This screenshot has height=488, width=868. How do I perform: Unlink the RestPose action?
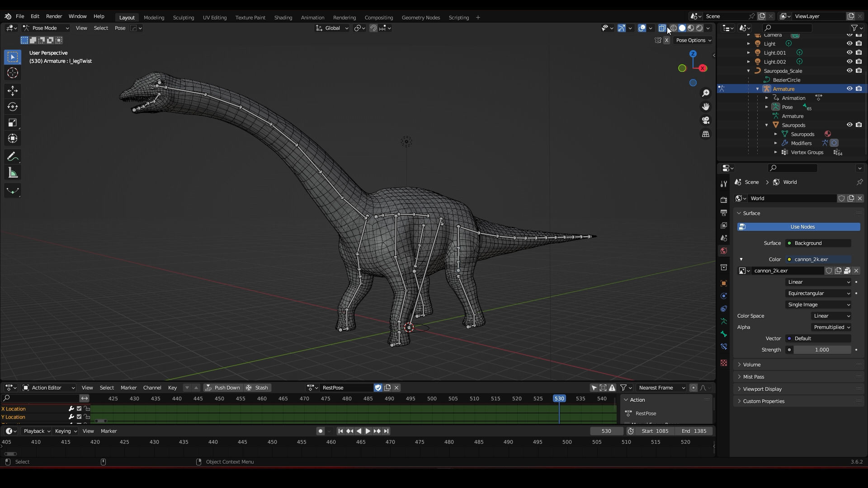[x=396, y=388]
